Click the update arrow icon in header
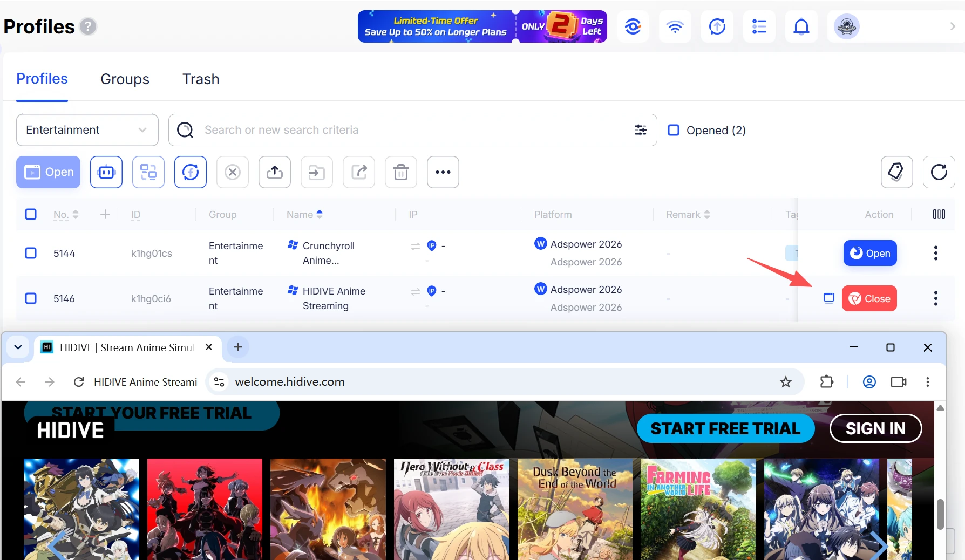Image resolution: width=965 pixels, height=560 pixels. point(717,26)
